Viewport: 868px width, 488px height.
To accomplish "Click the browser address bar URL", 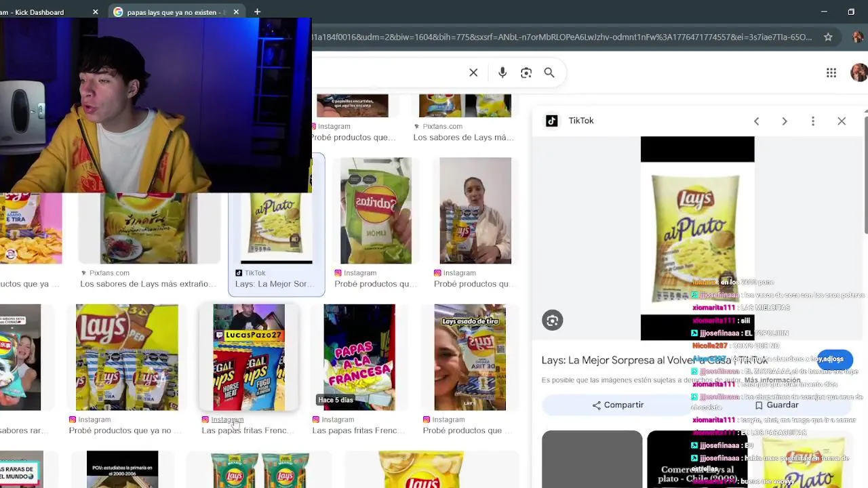I will pyautogui.click(x=561, y=37).
